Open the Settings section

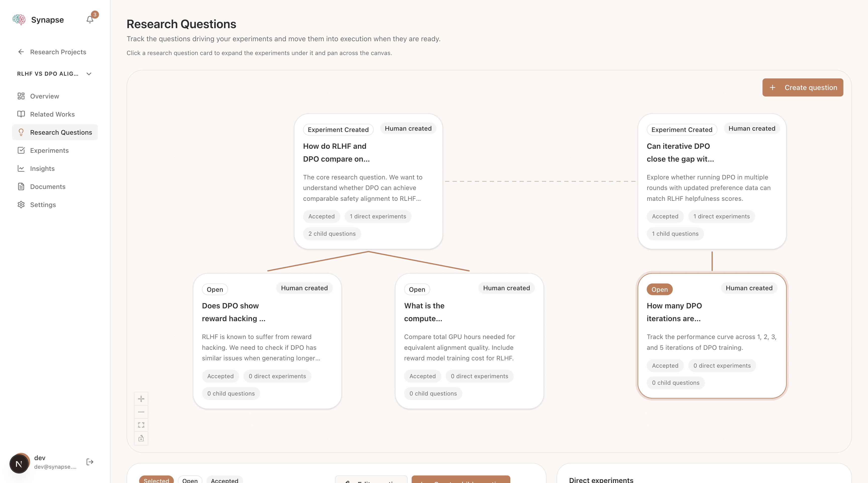tap(43, 205)
